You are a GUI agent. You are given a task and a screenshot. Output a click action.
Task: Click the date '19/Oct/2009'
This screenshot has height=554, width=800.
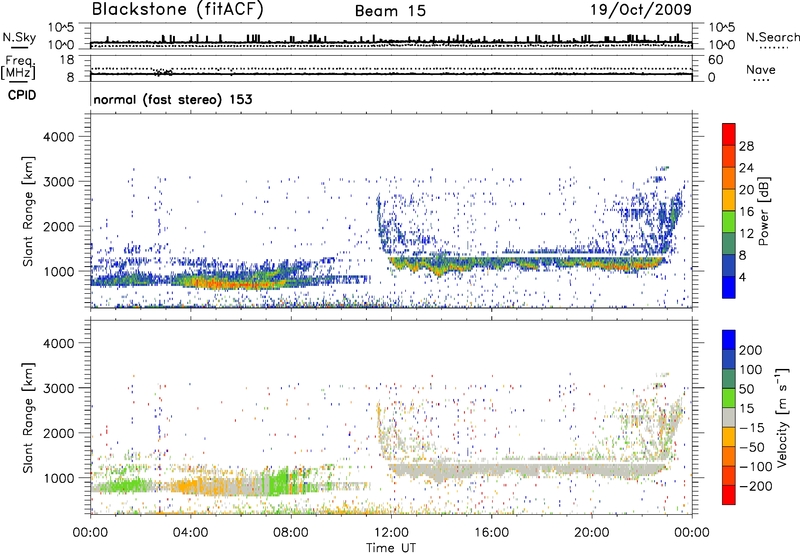point(641,10)
